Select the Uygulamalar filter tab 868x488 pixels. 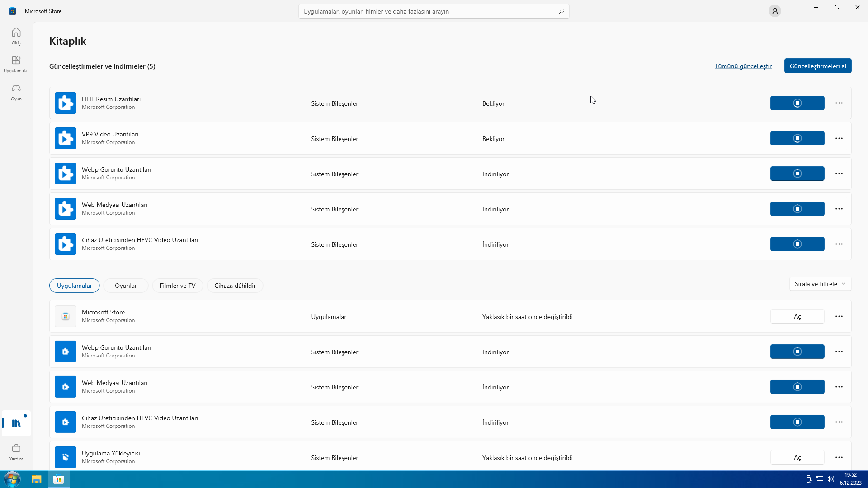click(x=74, y=286)
